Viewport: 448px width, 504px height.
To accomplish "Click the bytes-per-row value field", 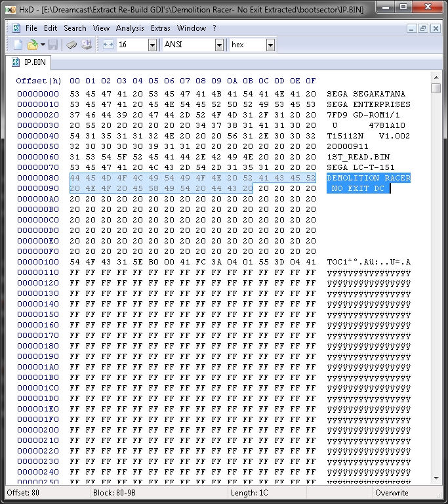I will point(132,45).
